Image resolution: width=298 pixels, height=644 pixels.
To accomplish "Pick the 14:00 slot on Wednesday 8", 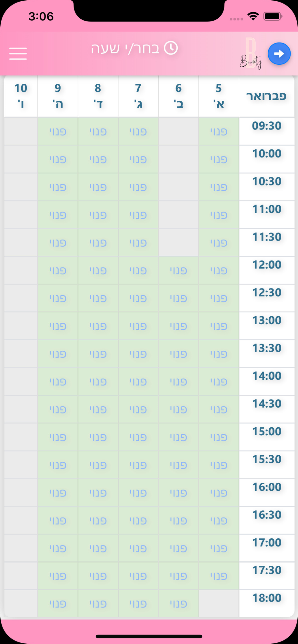I will coord(98,382).
